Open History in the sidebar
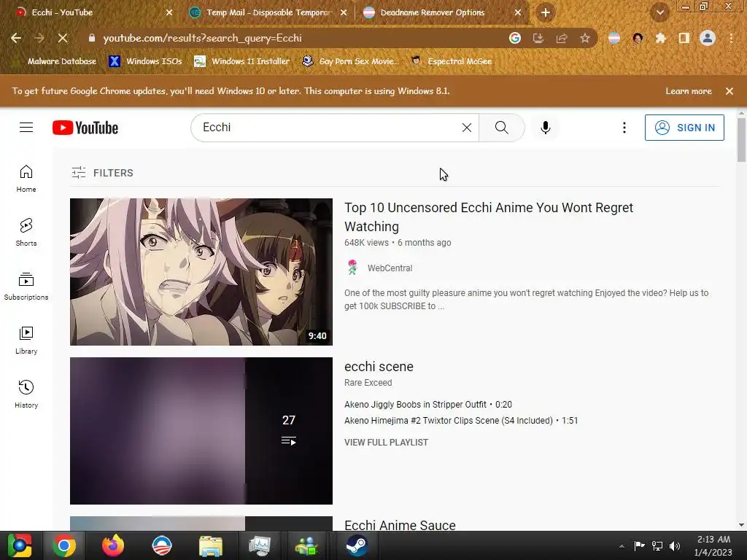 pos(26,394)
